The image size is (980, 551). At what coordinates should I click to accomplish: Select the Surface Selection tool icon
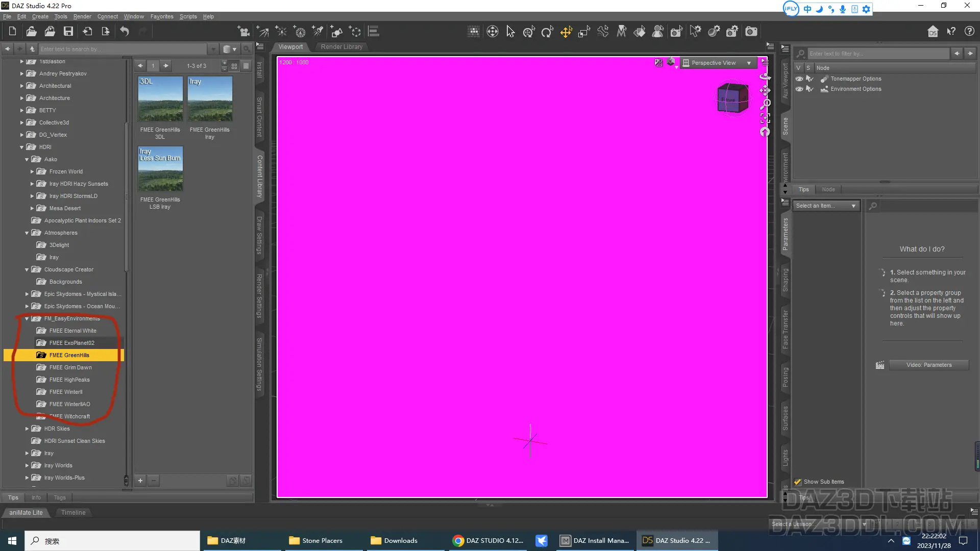640,32
